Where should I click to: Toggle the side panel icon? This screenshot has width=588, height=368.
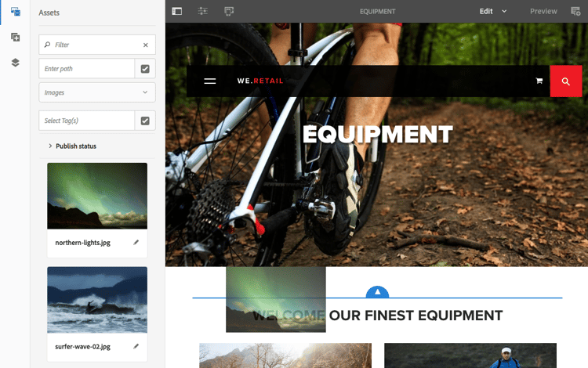[x=177, y=11]
